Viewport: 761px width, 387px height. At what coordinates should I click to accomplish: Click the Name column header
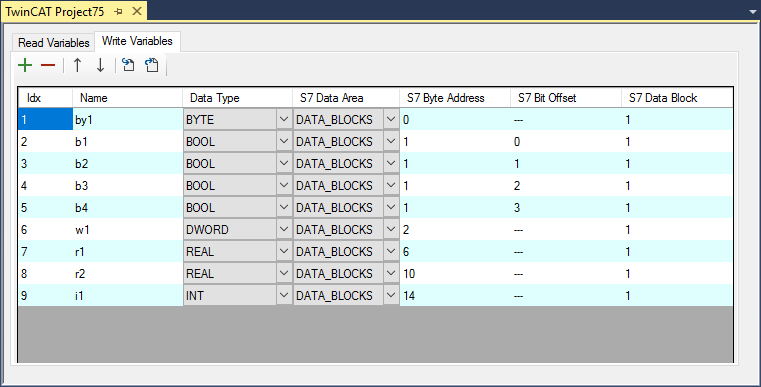pos(127,98)
